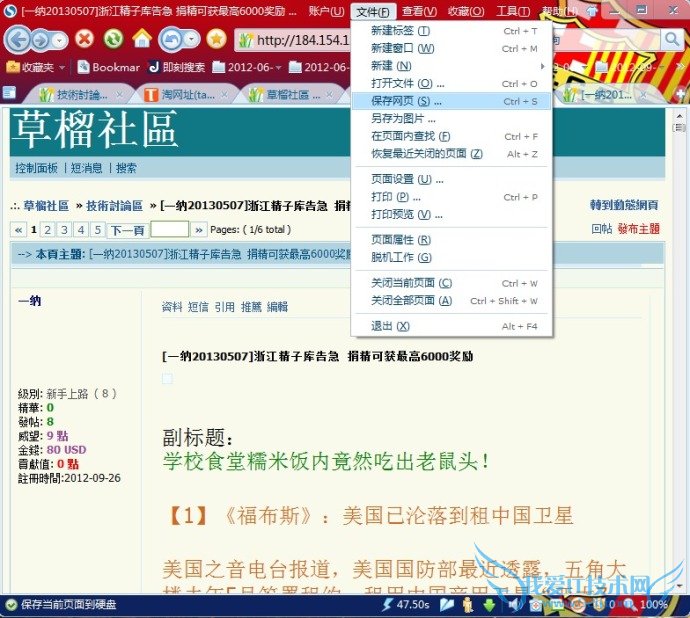Screen dimensions: 690x618
Task: Open the history dropdown arrow next to Forward
Action: pos(59,40)
